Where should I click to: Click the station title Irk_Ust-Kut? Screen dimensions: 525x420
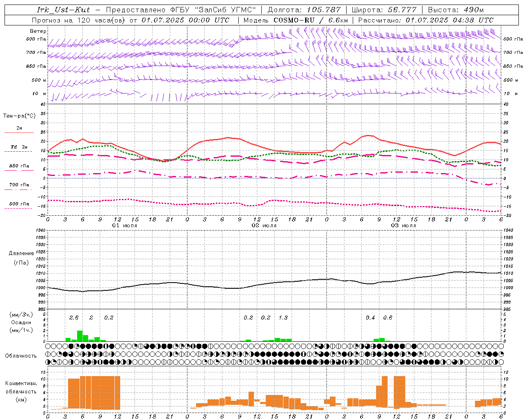click(64, 10)
